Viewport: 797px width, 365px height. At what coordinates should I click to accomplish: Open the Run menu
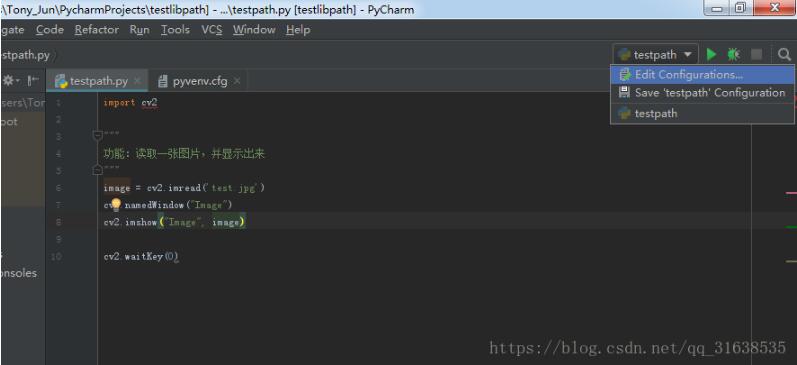tap(139, 30)
